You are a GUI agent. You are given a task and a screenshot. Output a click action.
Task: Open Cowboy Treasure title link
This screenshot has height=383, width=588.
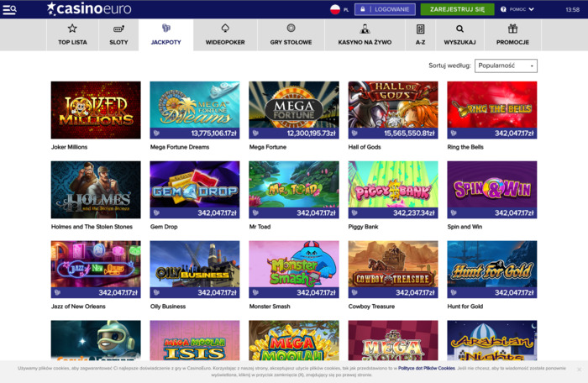(371, 306)
